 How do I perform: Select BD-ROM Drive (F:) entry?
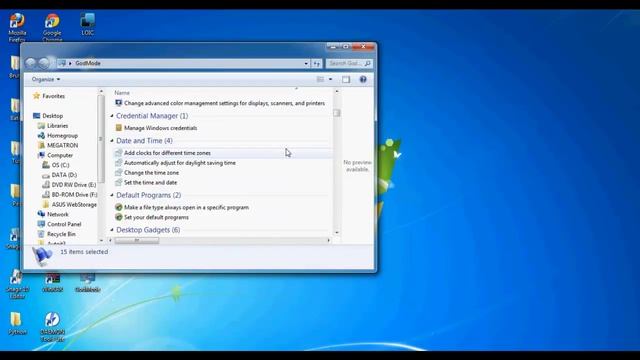point(74,195)
